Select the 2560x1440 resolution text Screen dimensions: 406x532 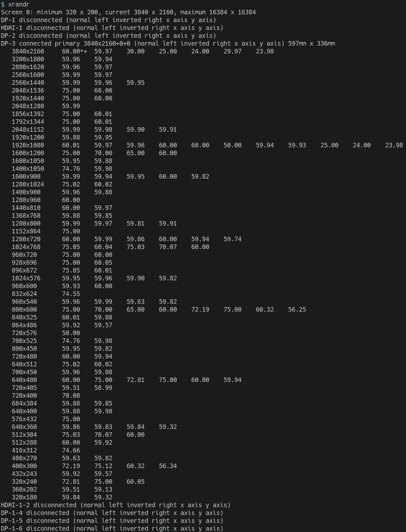28,83
